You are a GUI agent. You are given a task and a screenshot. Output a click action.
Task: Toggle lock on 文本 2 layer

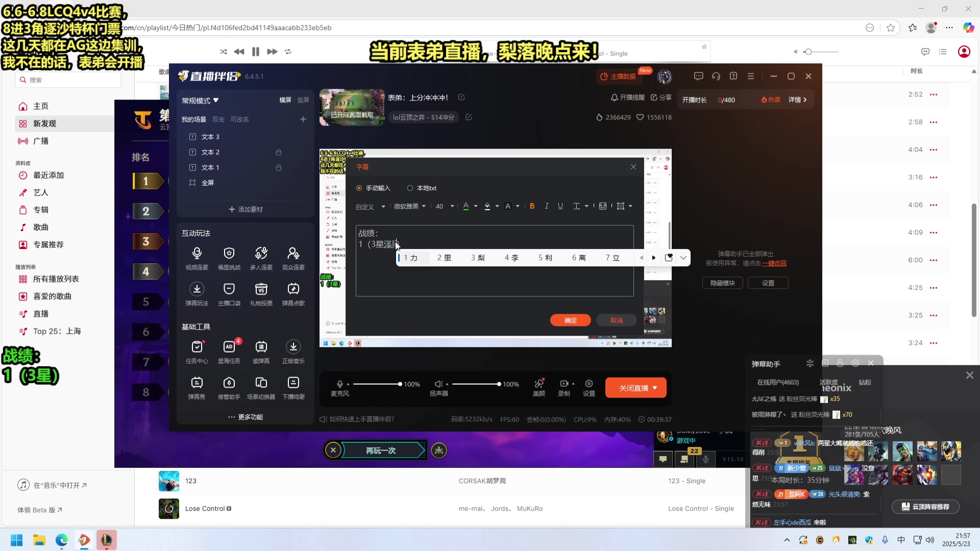tap(279, 153)
